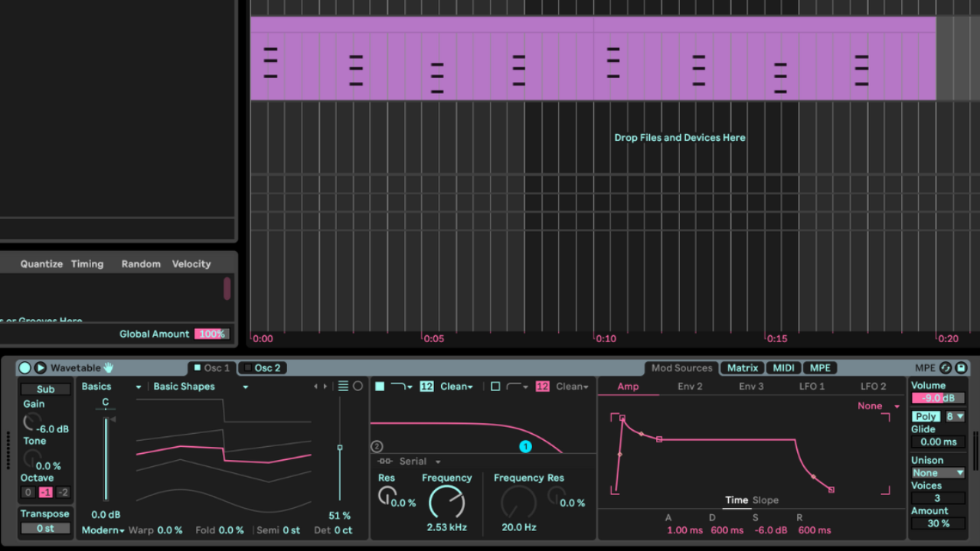The height and width of the screenshot is (551, 980).
Task: Open the Mod Sources tab
Action: click(x=681, y=368)
